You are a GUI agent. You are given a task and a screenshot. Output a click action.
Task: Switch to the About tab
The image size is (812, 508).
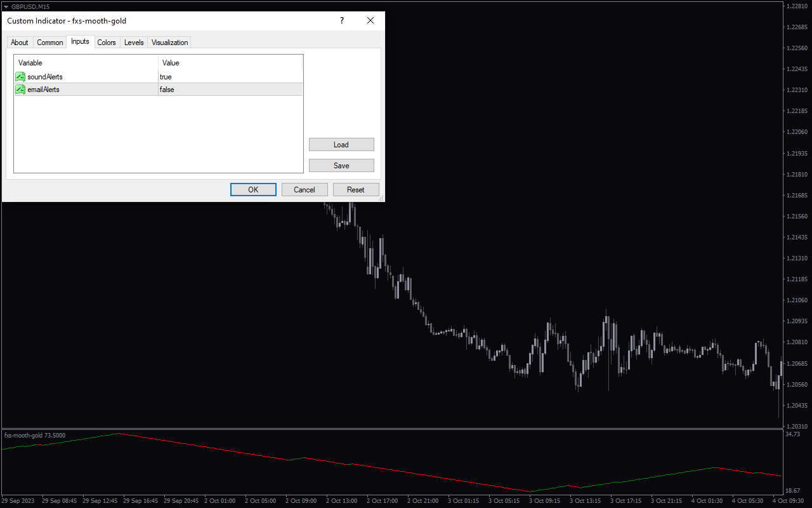click(20, 43)
